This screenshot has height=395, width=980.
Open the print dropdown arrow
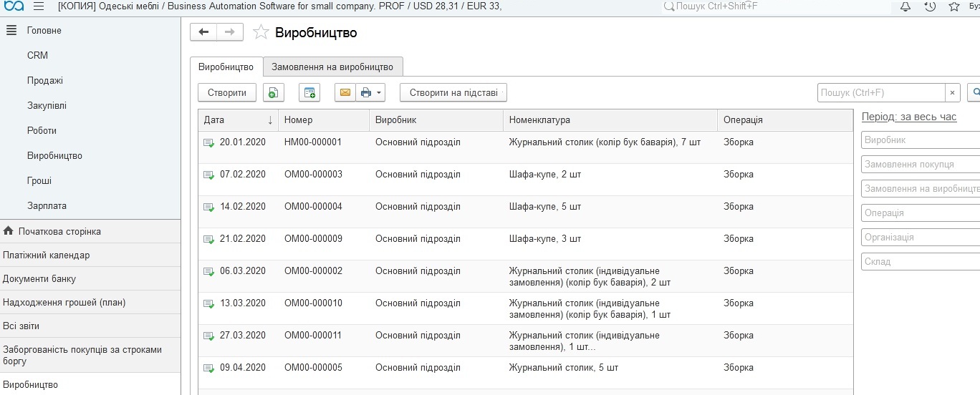[x=380, y=93]
